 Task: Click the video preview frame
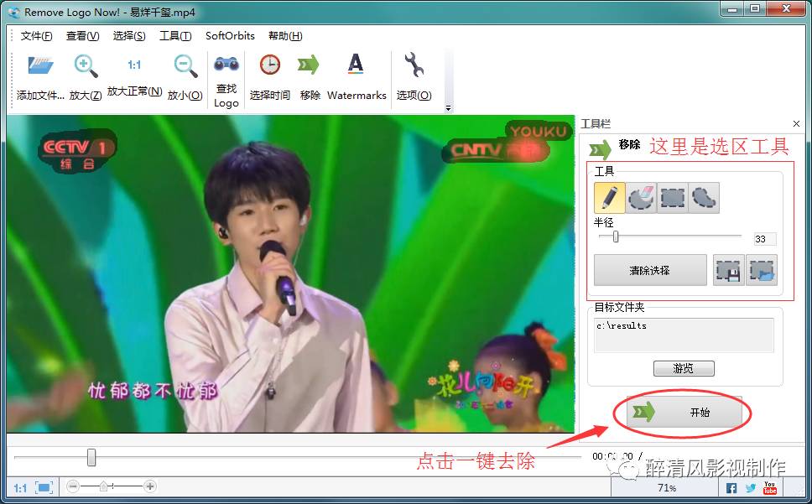click(x=290, y=273)
